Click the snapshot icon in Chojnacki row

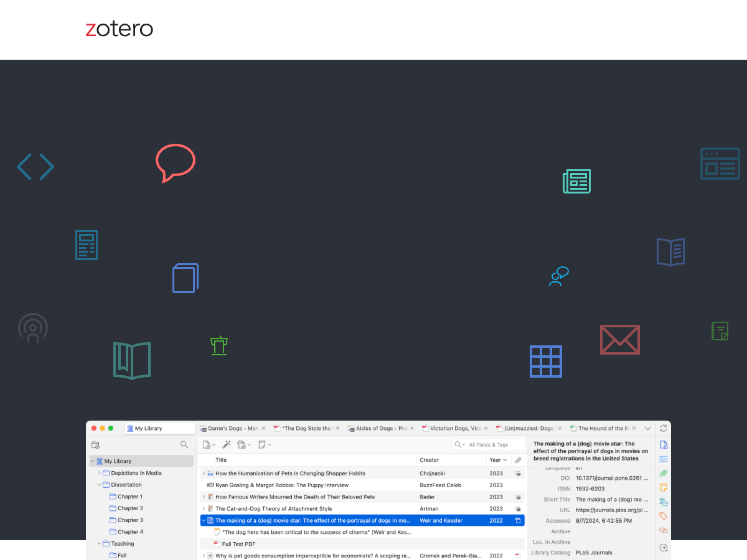pyautogui.click(x=518, y=474)
